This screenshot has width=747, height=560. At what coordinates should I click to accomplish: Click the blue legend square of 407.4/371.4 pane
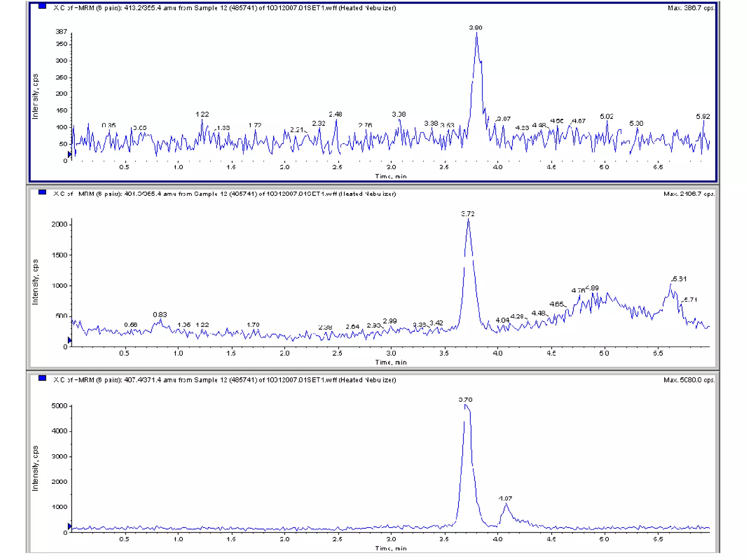(x=42, y=378)
